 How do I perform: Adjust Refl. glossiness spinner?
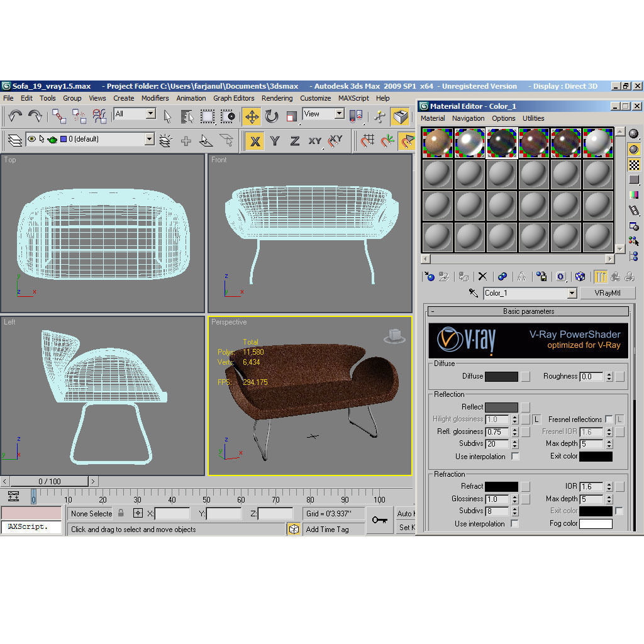pyautogui.click(x=514, y=431)
